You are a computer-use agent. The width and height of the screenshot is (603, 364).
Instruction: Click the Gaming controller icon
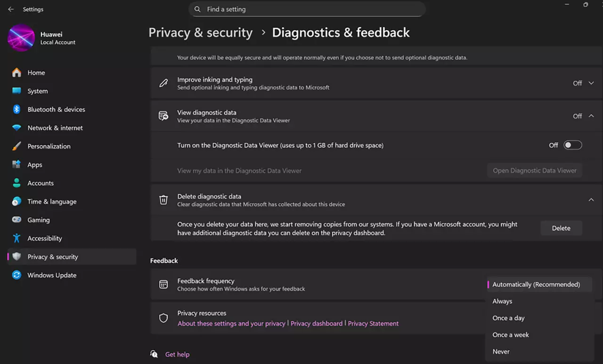coord(16,220)
